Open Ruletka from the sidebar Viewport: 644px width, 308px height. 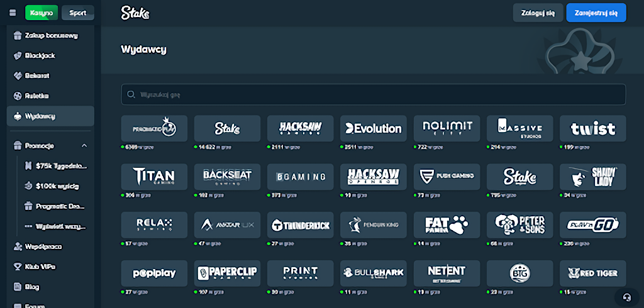pyautogui.click(x=38, y=96)
